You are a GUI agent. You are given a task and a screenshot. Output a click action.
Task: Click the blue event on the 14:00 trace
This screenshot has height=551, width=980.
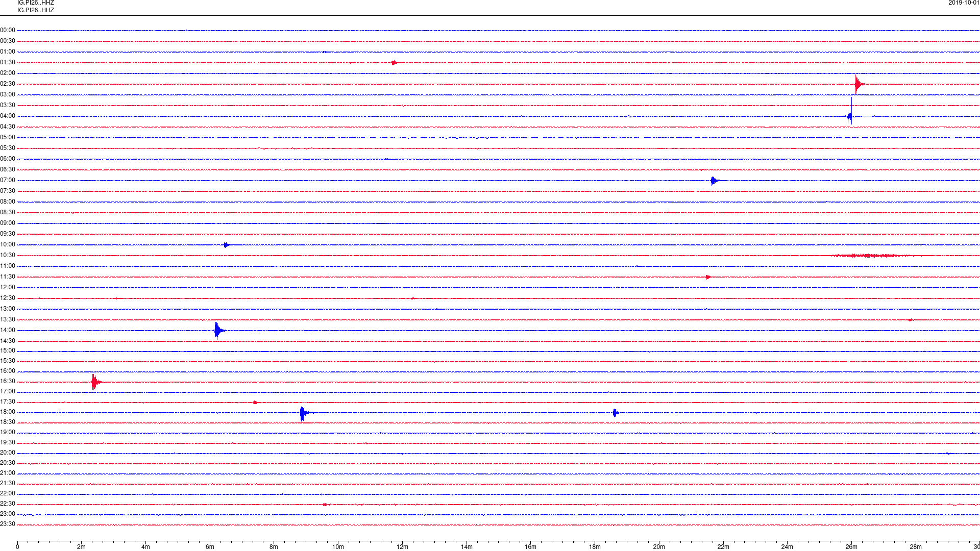(x=219, y=331)
